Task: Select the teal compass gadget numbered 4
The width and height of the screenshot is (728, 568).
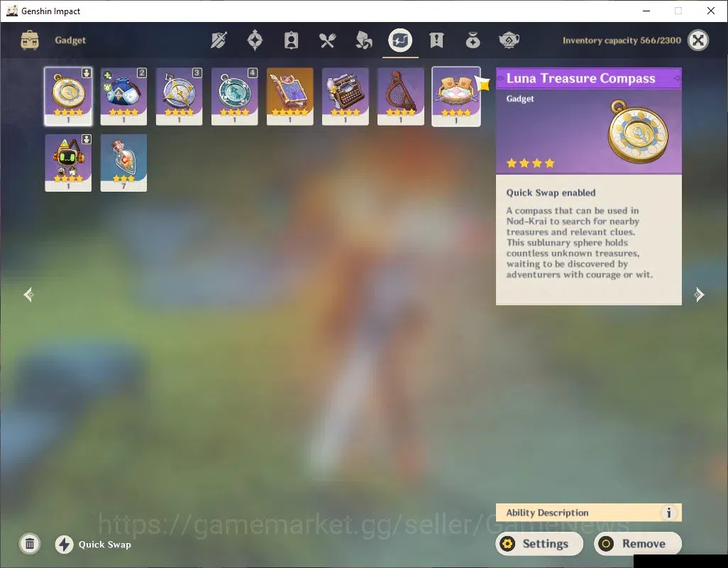Action: click(234, 97)
